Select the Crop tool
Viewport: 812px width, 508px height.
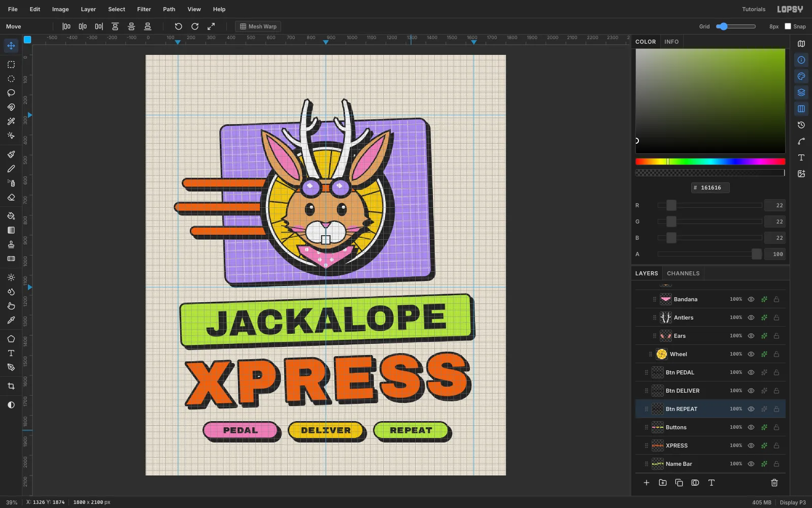coord(11,386)
